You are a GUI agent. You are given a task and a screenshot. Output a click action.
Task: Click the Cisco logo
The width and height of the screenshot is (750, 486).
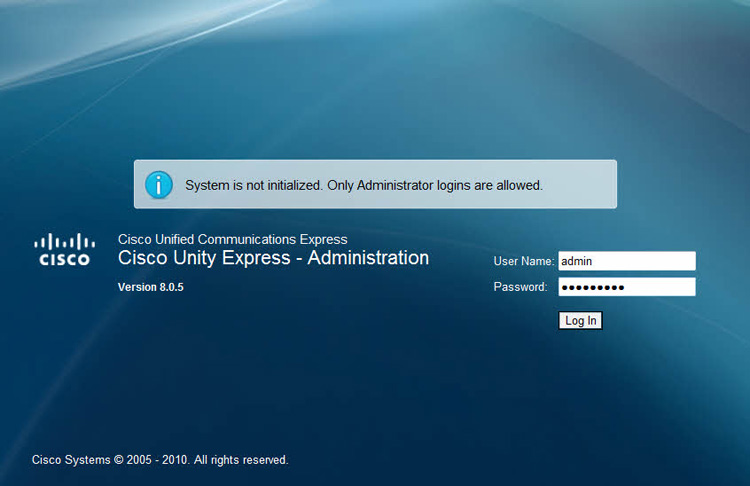[64, 249]
